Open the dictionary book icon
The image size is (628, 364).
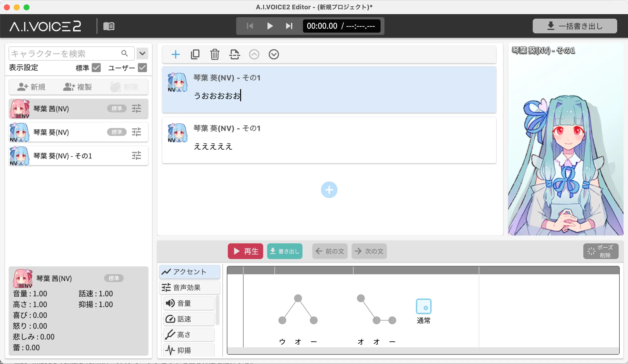109,26
